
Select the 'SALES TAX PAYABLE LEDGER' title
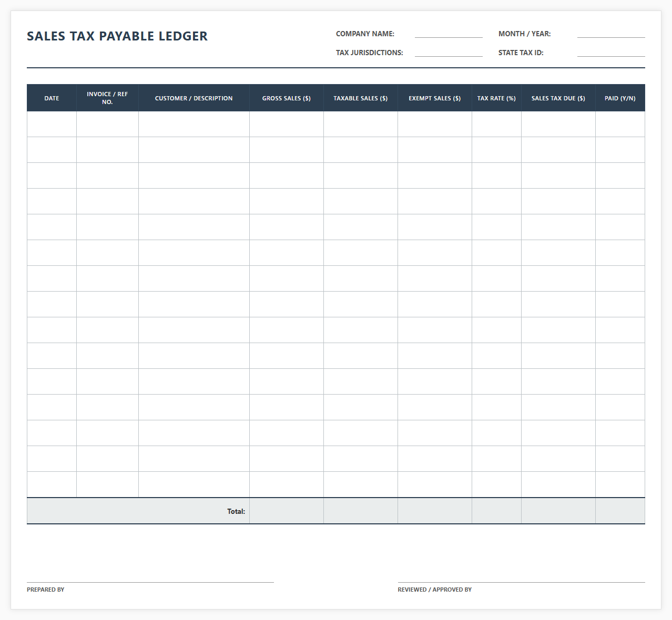(117, 36)
